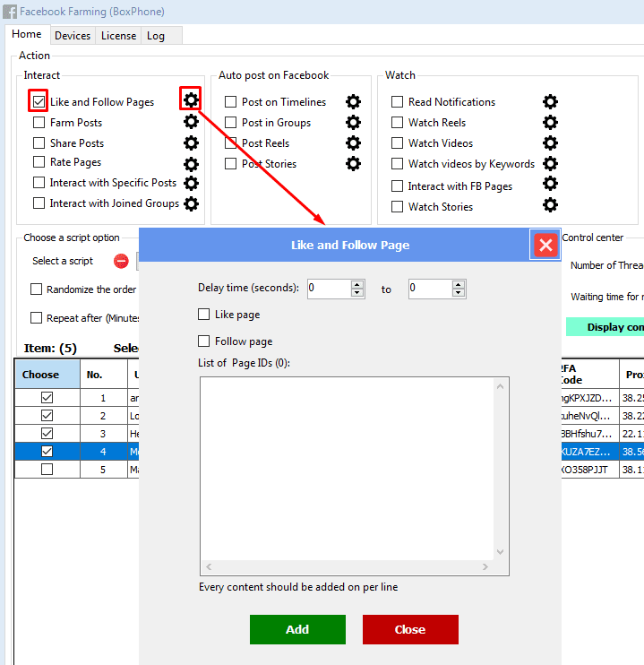
Task: Click horizontal scrollbar left arrow in Page IDs list
Action: point(209,566)
